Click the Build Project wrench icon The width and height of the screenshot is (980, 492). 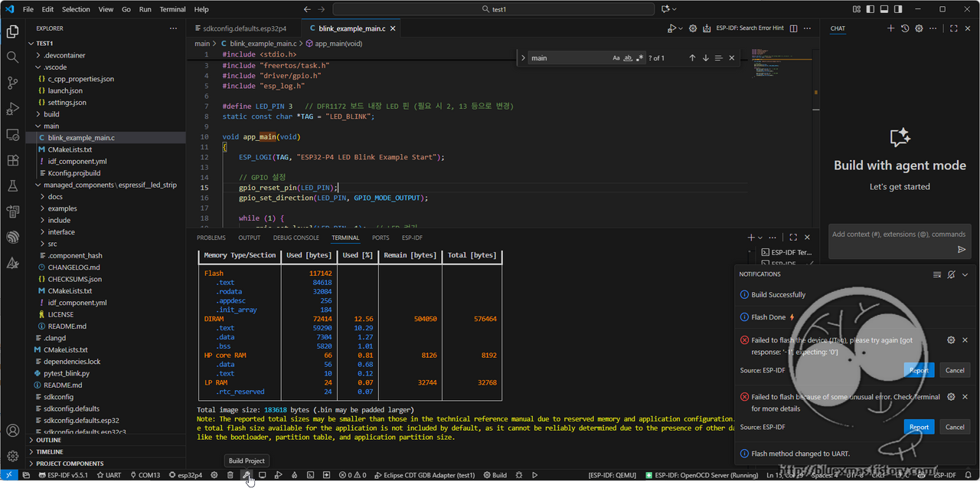(247, 475)
